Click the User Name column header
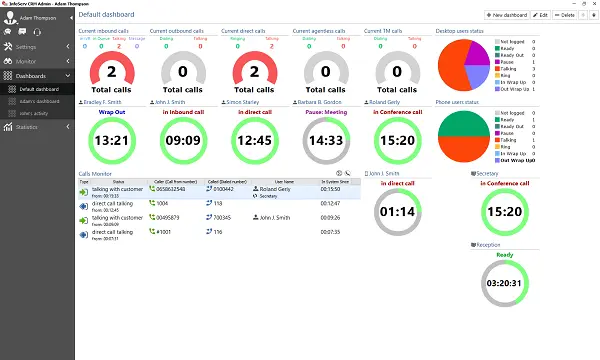This screenshot has height=360, width=600. (284, 182)
